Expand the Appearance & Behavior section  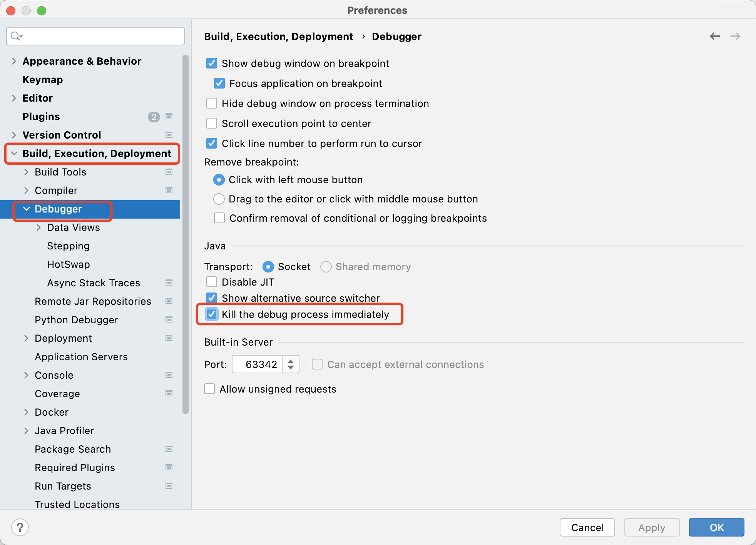pos(14,61)
